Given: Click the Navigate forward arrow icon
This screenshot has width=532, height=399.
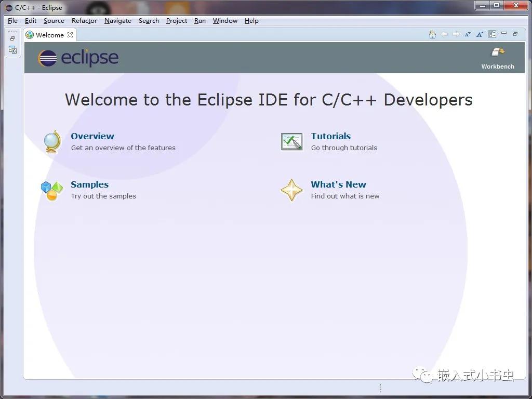Looking at the screenshot, I should pos(456,34).
